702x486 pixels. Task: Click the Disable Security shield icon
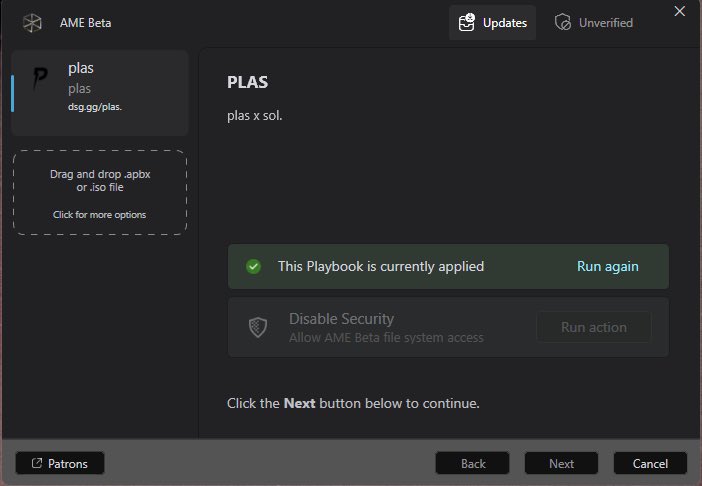(x=258, y=327)
